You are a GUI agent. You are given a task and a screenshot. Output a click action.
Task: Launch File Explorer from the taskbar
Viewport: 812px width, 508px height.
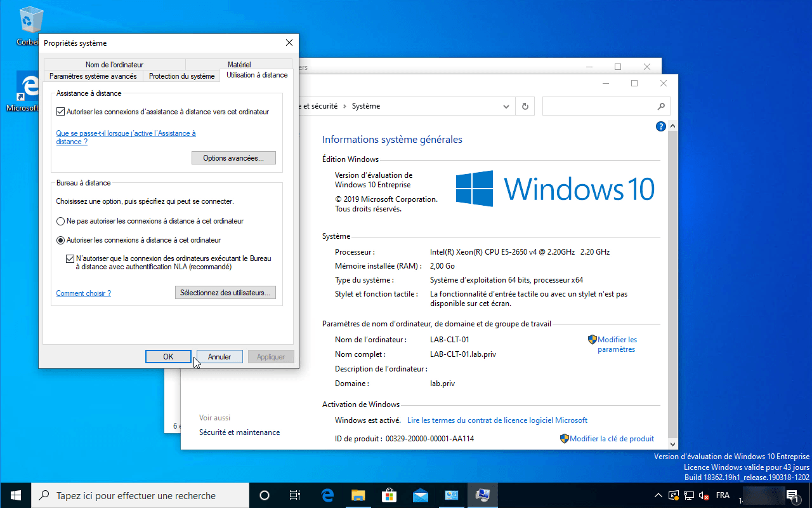coord(358,495)
